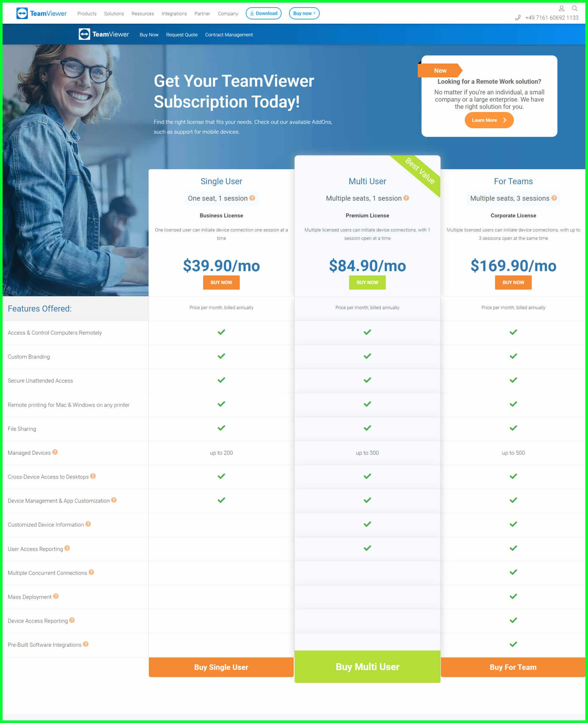The height and width of the screenshot is (723, 588).
Task: Select the Buy Now tab in secondary nav
Action: point(148,34)
